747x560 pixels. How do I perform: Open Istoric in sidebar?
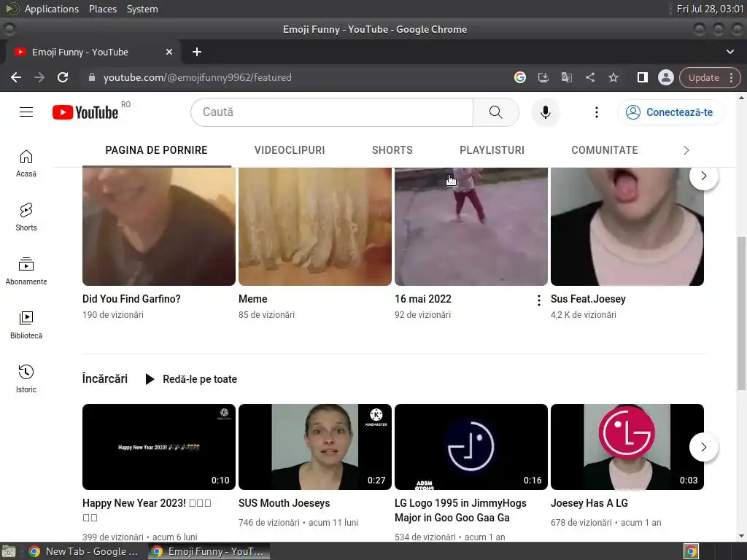[x=26, y=378]
